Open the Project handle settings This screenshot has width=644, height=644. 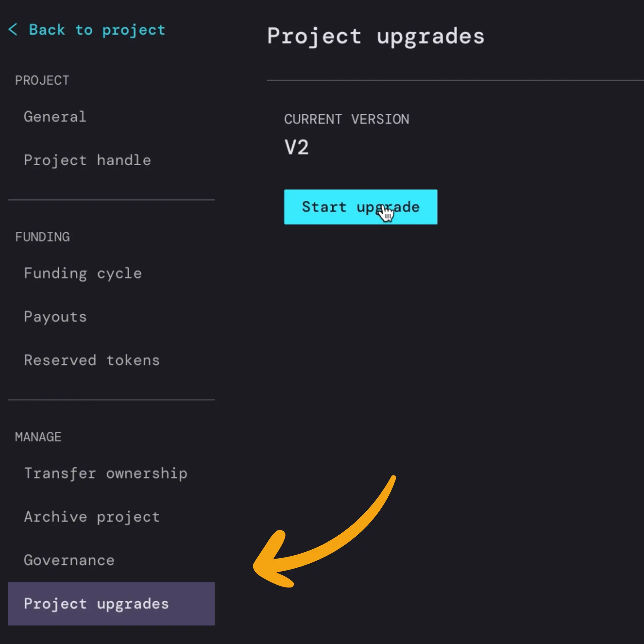coord(87,160)
